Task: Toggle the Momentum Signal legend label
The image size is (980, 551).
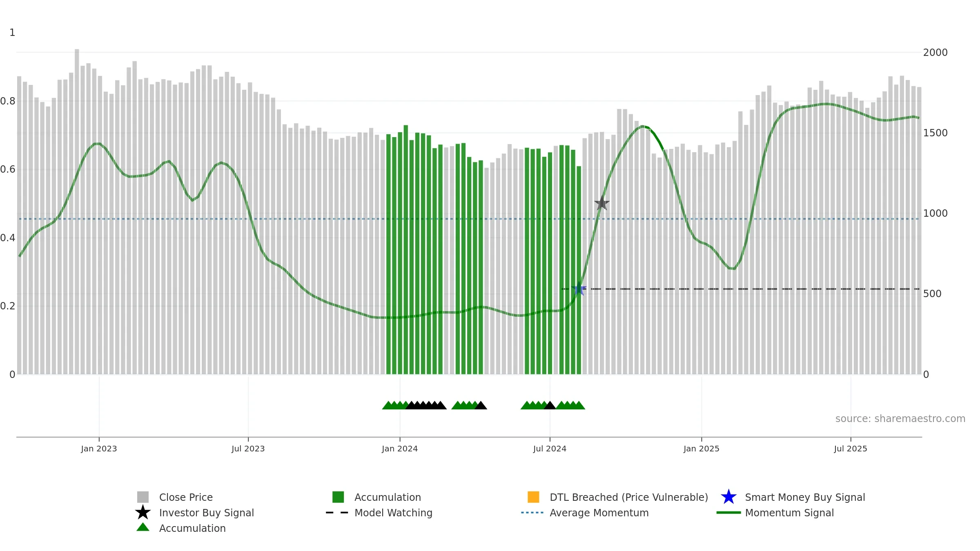Action: click(789, 513)
